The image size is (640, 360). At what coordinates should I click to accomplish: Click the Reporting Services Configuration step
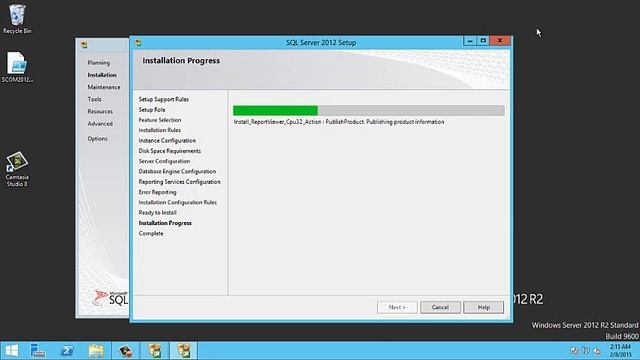[x=180, y=182]
